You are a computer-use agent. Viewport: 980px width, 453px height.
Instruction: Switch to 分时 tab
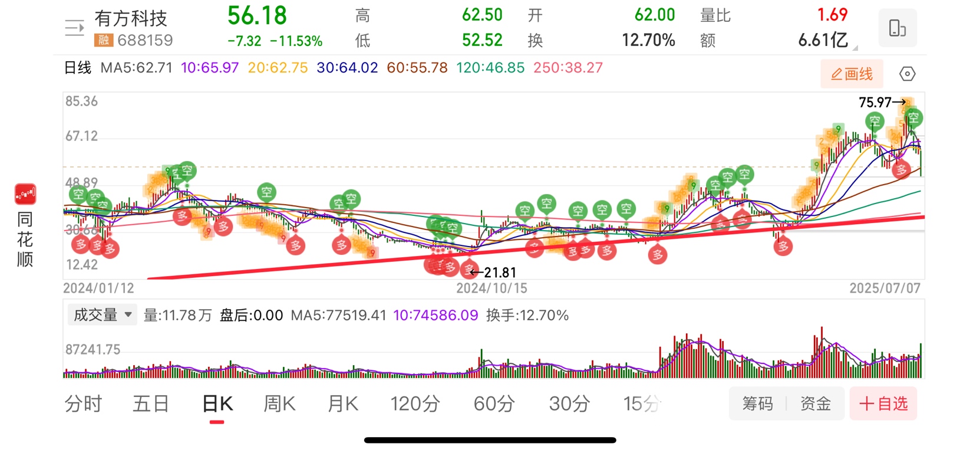[83, 404]
